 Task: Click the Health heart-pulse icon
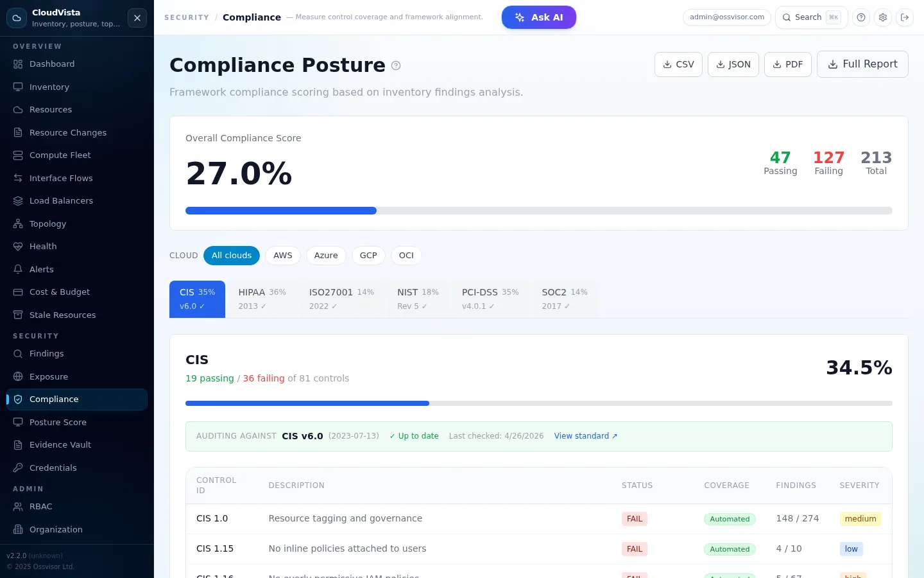coord(18,247)
